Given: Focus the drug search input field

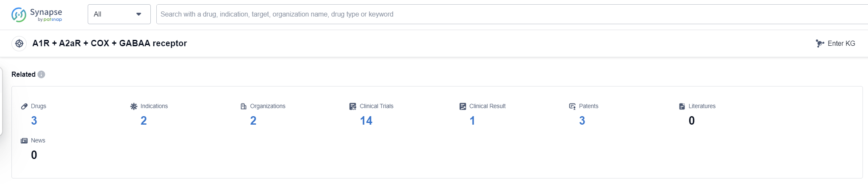Looking at the screenshot, I should (x=508, y=14).
